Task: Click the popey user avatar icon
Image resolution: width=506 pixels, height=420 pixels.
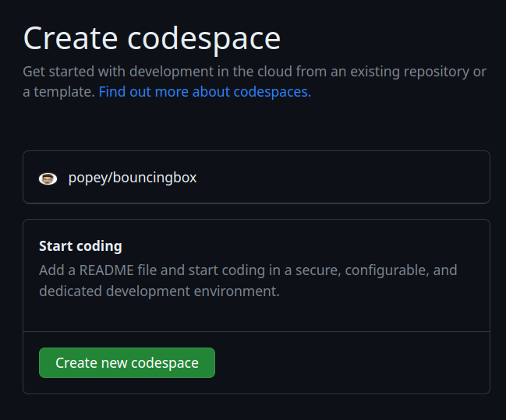Action: click(48, 178)
